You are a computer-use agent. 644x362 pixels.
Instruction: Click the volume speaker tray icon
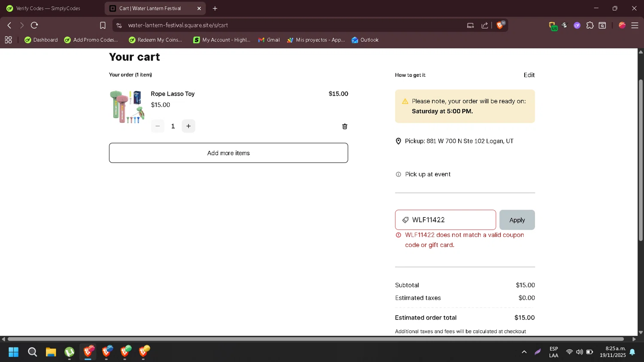[x=580, y=352]
